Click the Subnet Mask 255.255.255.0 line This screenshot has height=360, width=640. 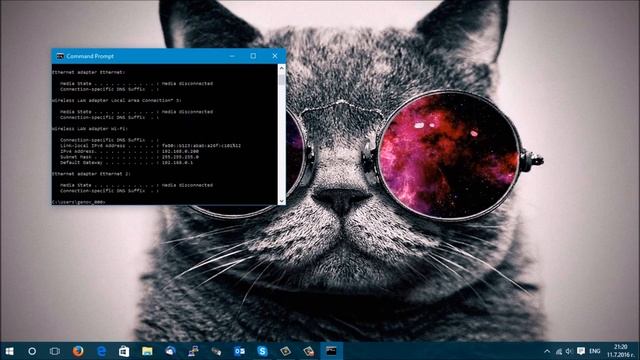tap(129, 157)
